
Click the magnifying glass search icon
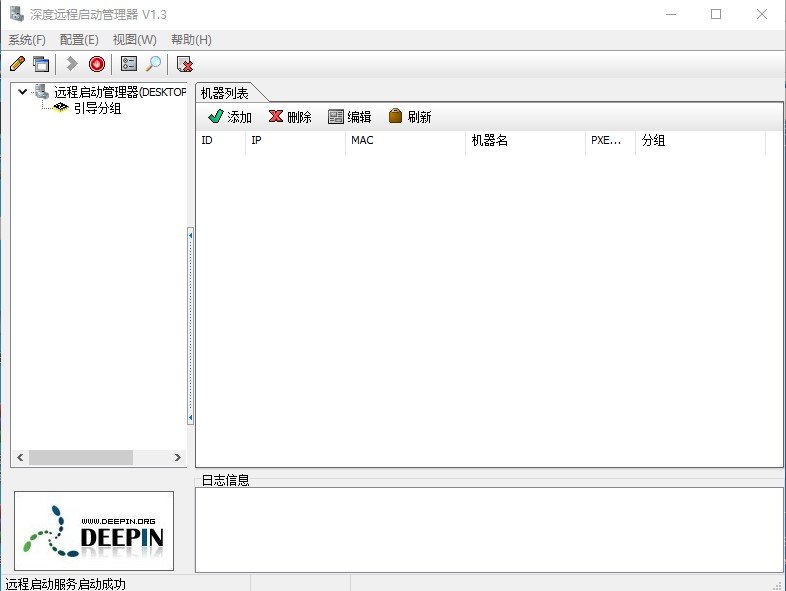tap(153, 64)
